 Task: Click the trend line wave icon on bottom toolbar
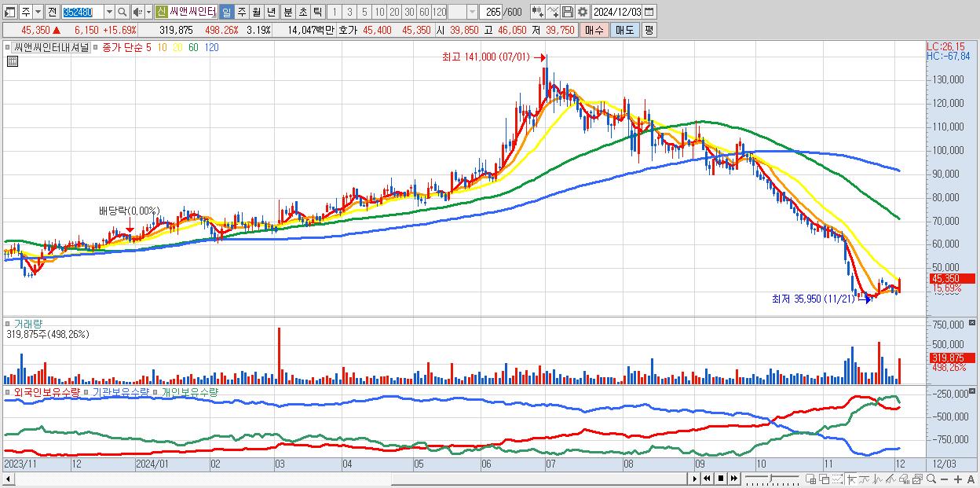pos(865,479)
